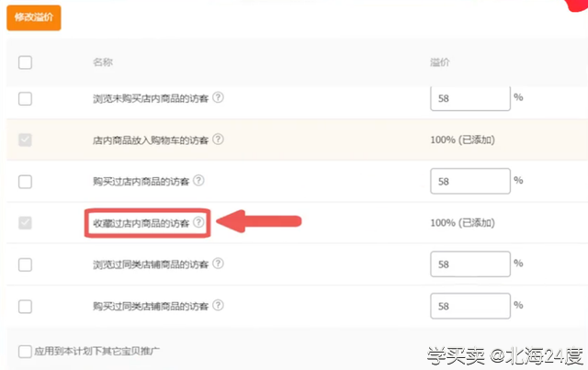Edit premium field for 购买过同类店铺商品的访客

pos(470,306)
